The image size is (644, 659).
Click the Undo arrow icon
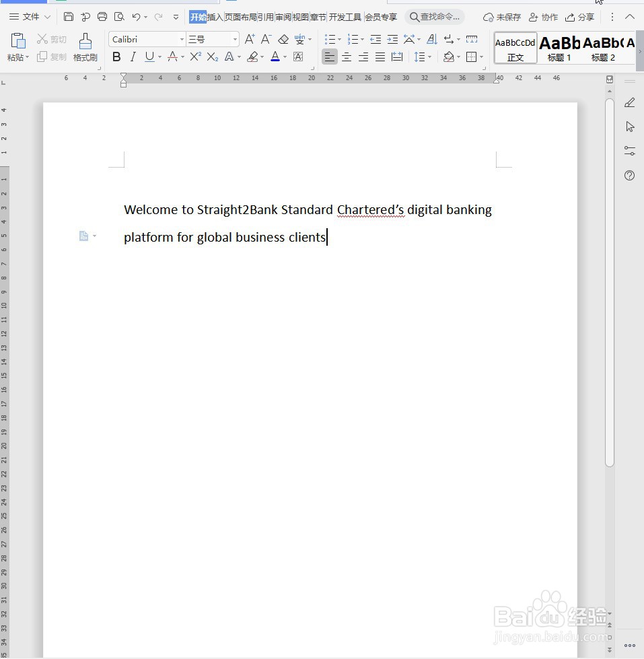click(136, 17)
